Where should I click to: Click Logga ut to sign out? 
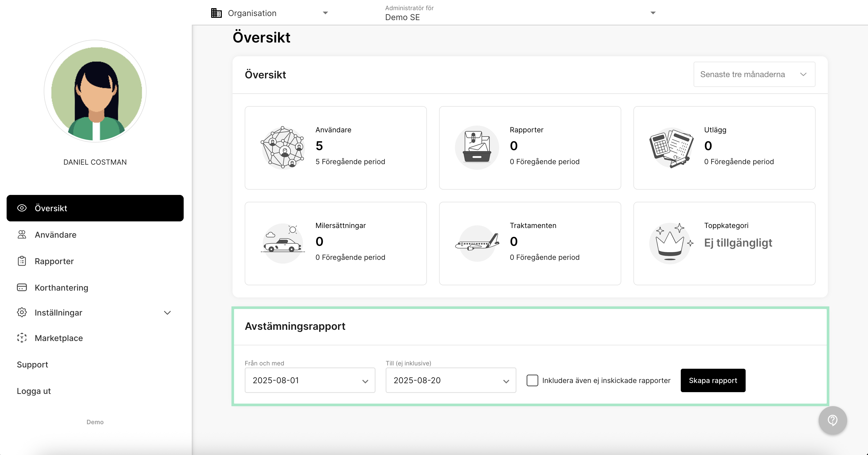(x=34, y=391)
